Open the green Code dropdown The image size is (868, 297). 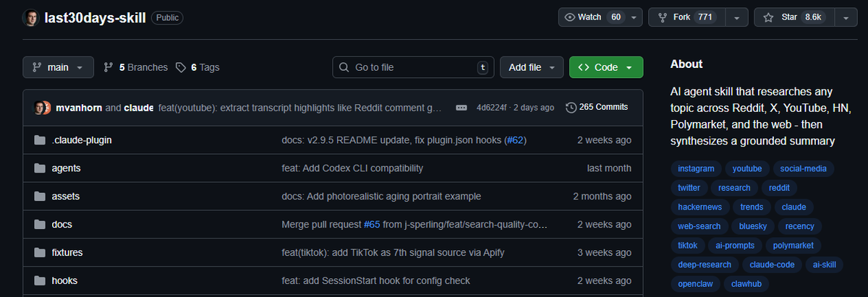pos(606,67)
